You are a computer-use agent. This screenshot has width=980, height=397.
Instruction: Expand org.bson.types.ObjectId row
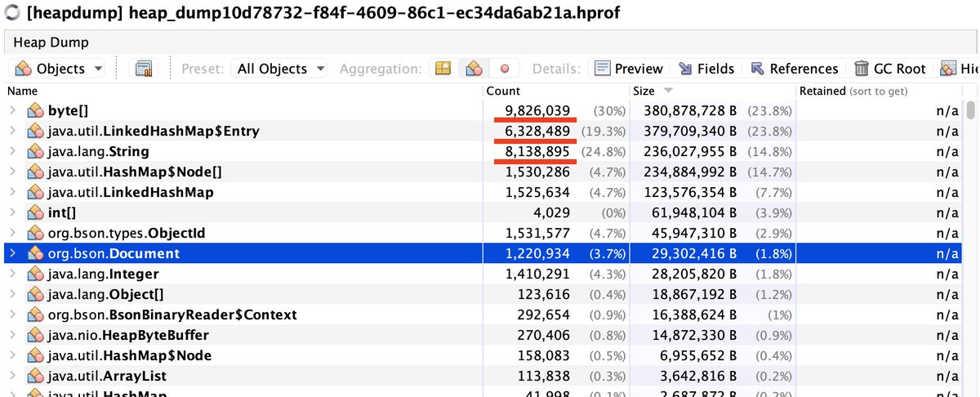pyautogui.click(x=12, y=233)
